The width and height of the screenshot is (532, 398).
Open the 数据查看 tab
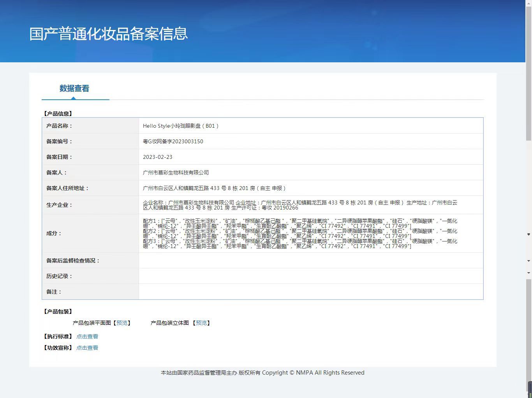click(74, 88)
